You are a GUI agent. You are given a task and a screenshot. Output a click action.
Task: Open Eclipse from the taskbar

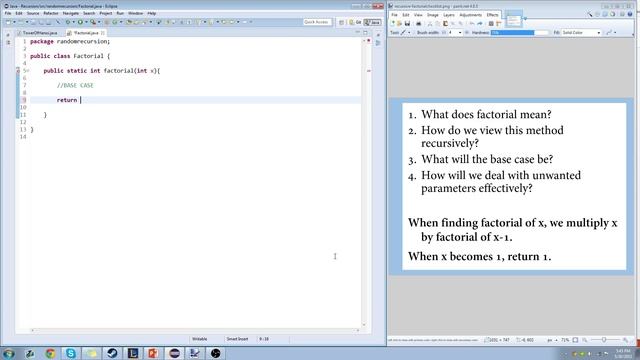[x=174, y=353]
